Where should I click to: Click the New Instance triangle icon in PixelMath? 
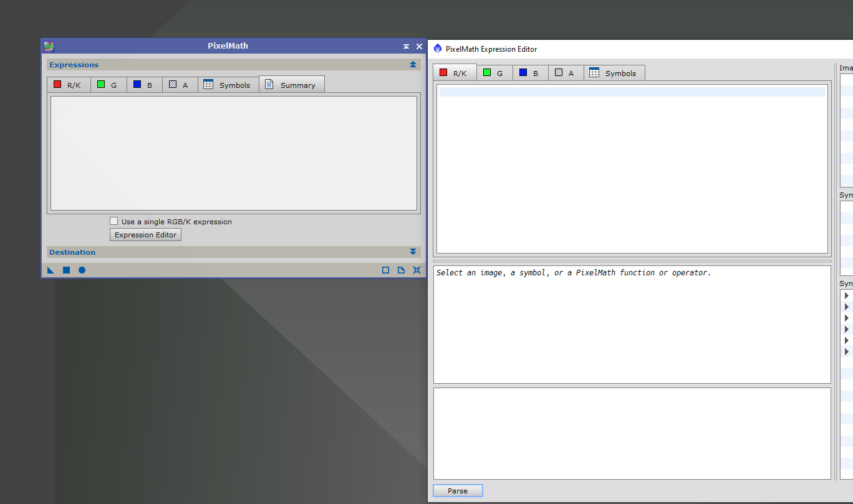click(51, 270)
